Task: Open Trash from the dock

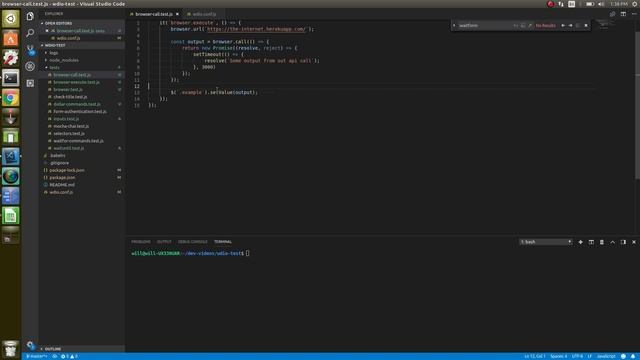Action: [x=11, y=349]
